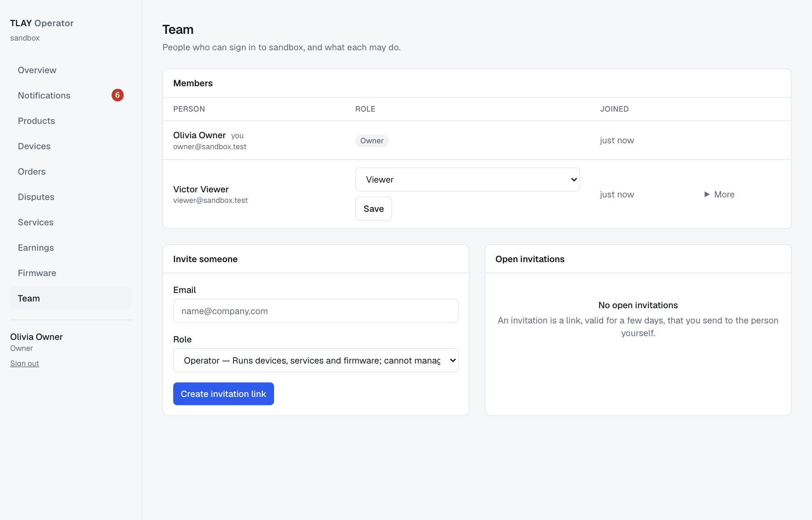Screen dimensions: 812x520
Task: Navigate to Products section
Action: pos(71,121)
